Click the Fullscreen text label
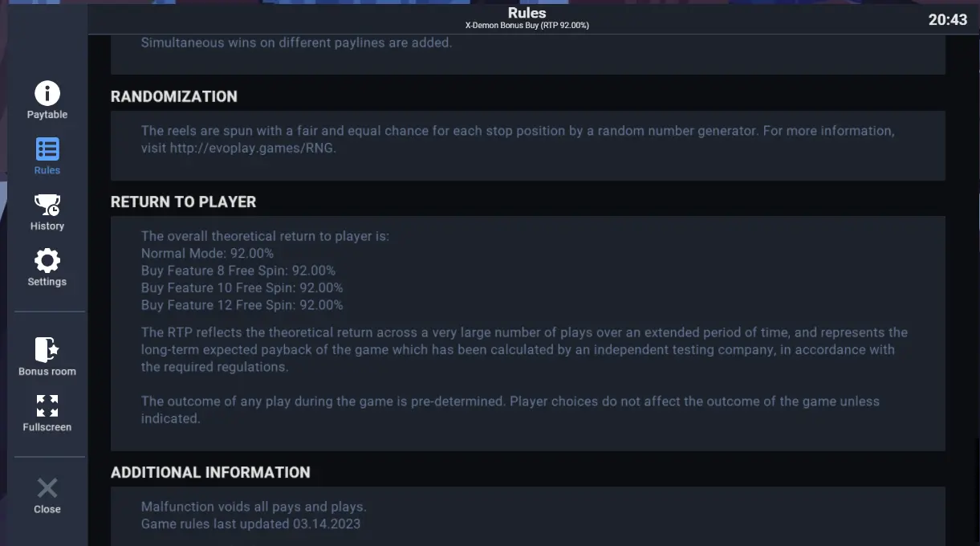980x546 pixels. point(47,427)
